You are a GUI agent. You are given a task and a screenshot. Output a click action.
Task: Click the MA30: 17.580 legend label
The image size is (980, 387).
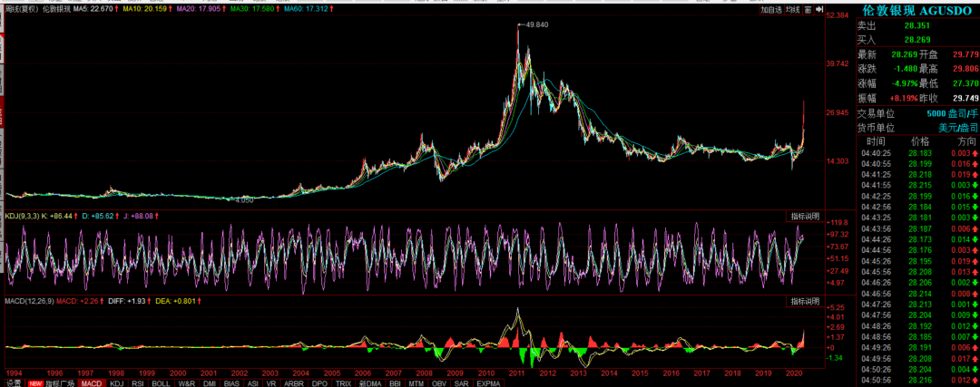click(252, 10)
